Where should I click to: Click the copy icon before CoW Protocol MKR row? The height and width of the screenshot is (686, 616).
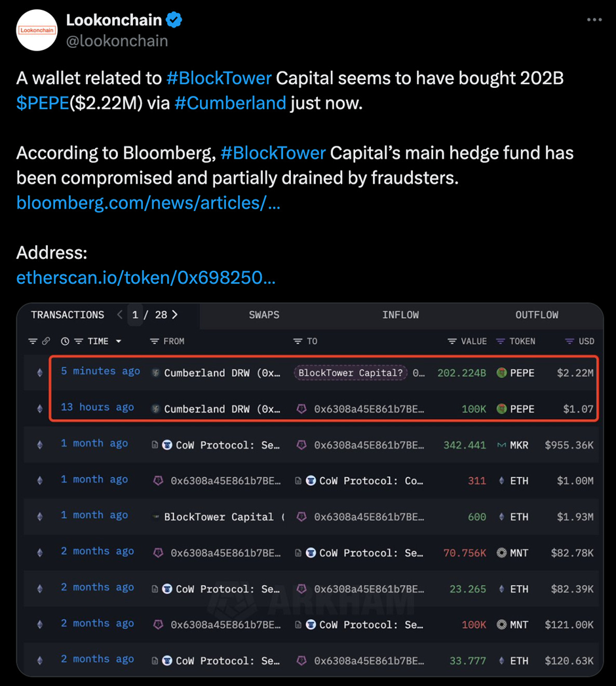coord(155,445)
